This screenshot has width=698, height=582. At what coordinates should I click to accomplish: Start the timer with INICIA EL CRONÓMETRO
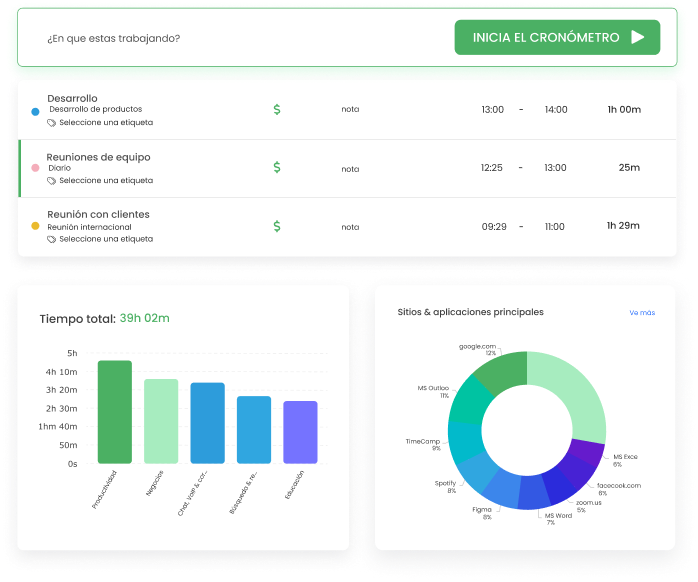pos(557,38)
